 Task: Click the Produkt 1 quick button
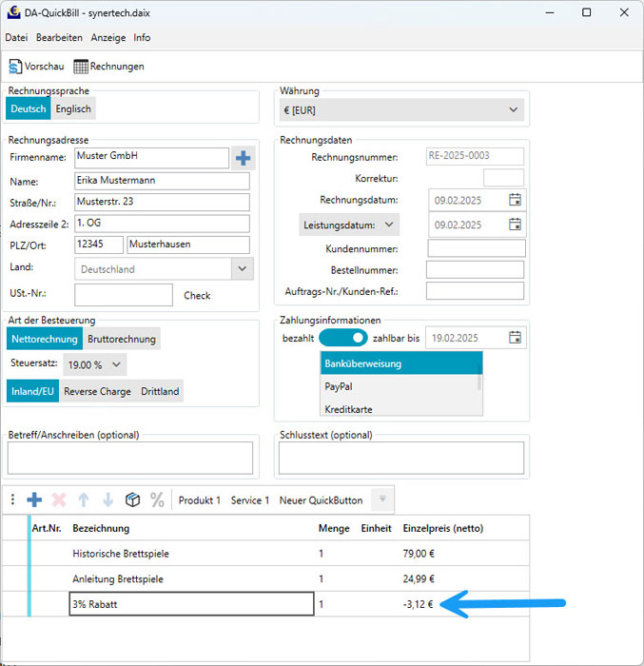pyautogui.click(x=200, y=500)
